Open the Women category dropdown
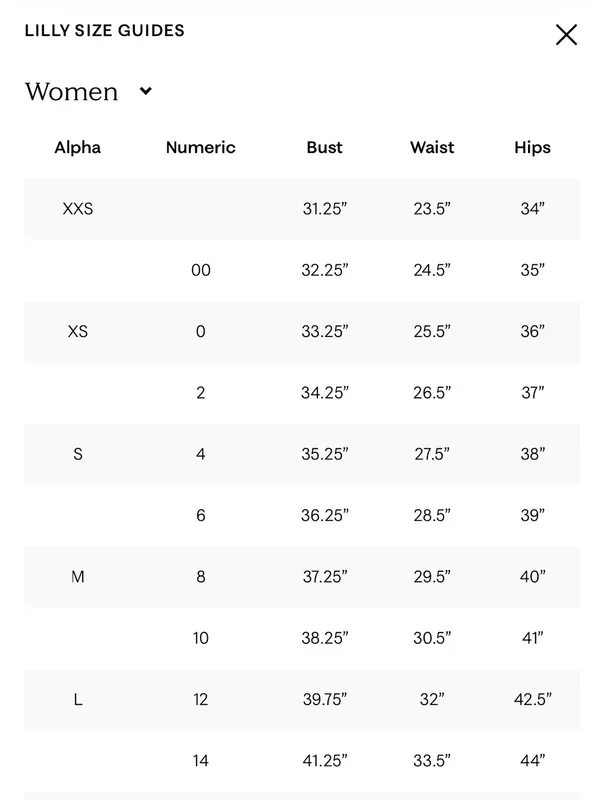The image size is (600, 800). tap(89, 92)
